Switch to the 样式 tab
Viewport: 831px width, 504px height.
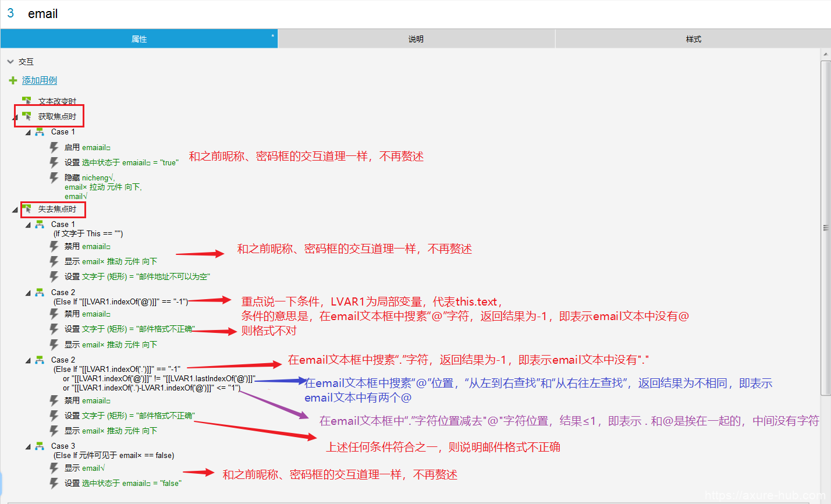693,39
